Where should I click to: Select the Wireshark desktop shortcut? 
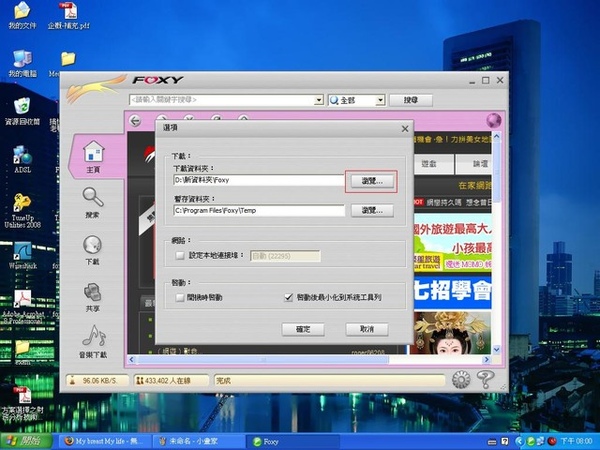pyautogui.click(x=23, y=256)
